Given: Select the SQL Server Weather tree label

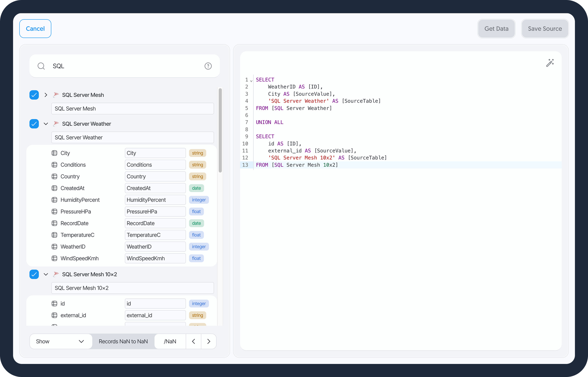Looking at the screenshot, I should (x=86, y=124).
